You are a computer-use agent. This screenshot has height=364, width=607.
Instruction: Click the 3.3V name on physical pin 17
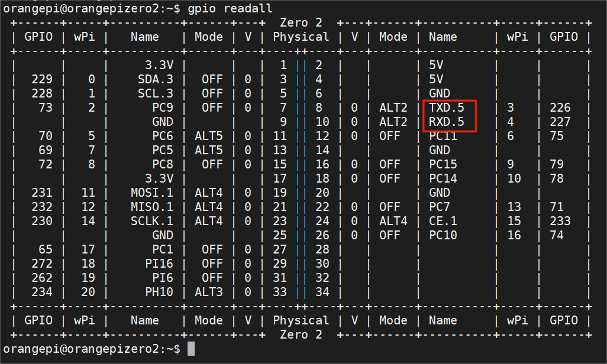[159, 178]
